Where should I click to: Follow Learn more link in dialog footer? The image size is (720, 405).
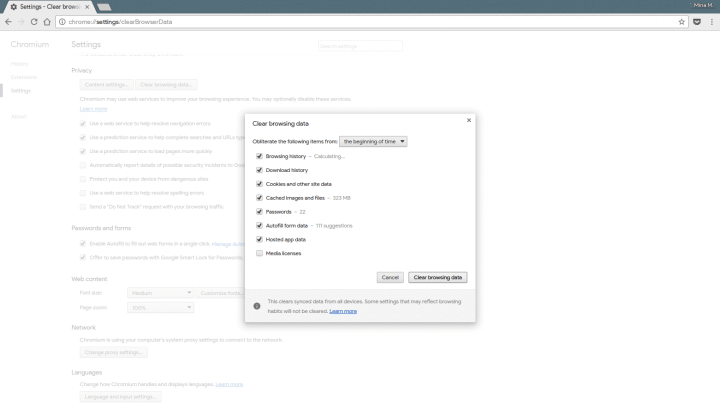tap(343, 311)
